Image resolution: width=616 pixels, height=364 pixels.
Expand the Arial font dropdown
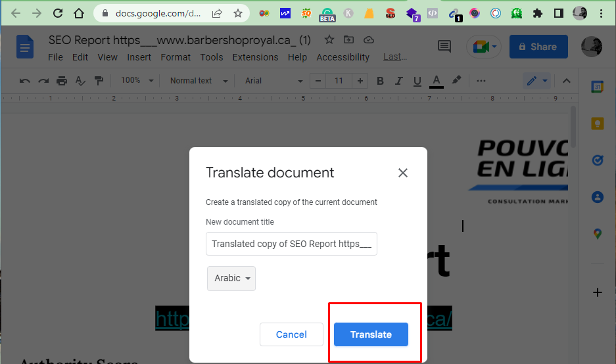coord(273,81)
